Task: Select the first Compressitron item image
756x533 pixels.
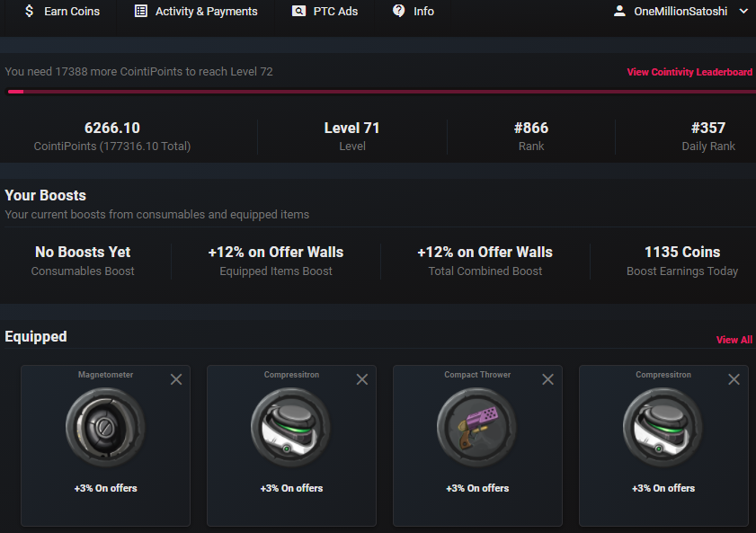Action: (291, 427)
